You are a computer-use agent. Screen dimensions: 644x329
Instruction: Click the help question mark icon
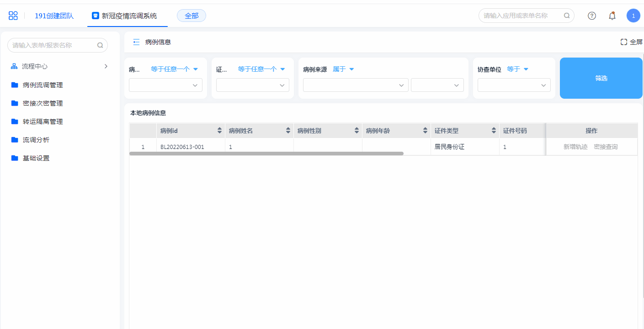[591, 16]
